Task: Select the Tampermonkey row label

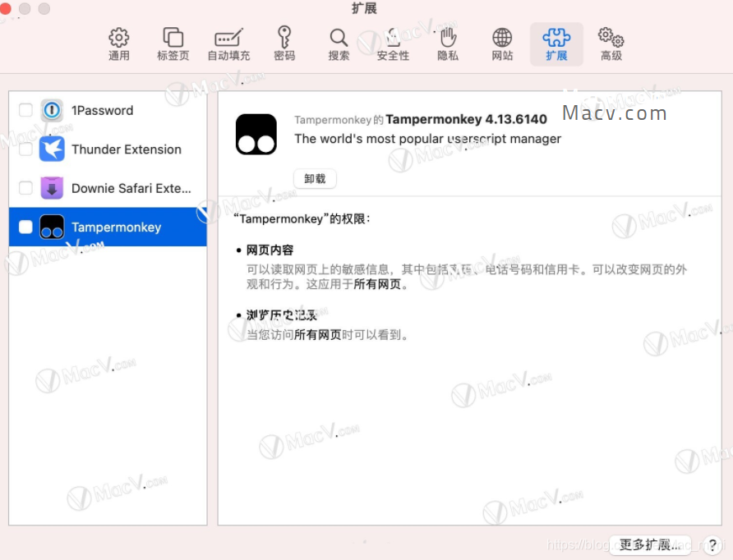Action: point(117,227)
